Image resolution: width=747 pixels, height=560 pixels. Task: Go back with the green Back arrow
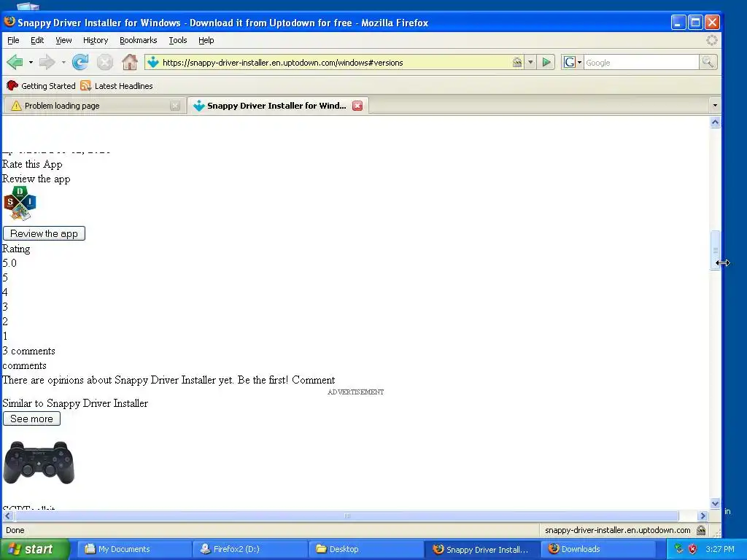(15, 63)
